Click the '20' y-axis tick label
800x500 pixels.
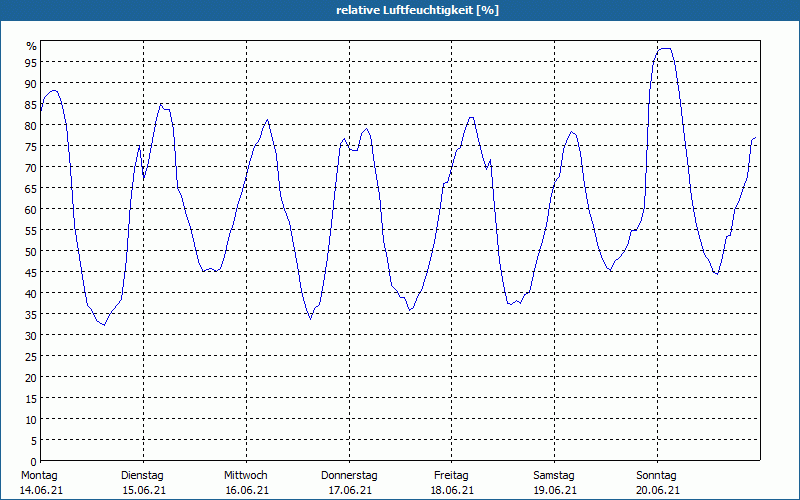[x=31, y=377]
